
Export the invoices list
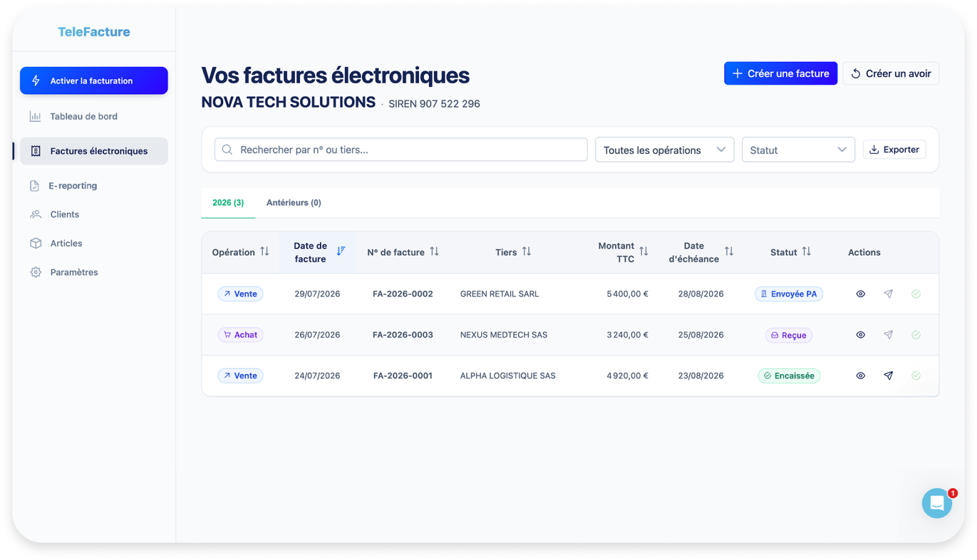(895, 149)
